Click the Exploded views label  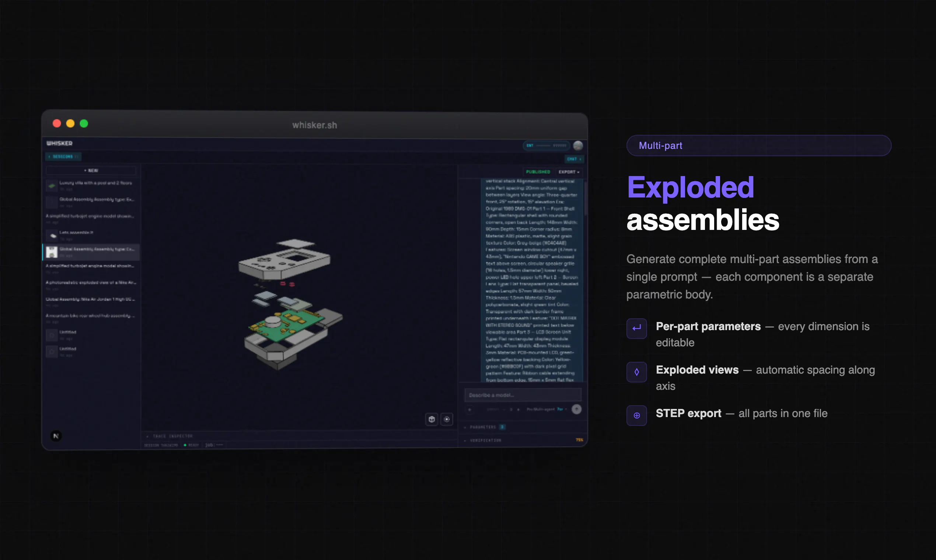(697, 370)
